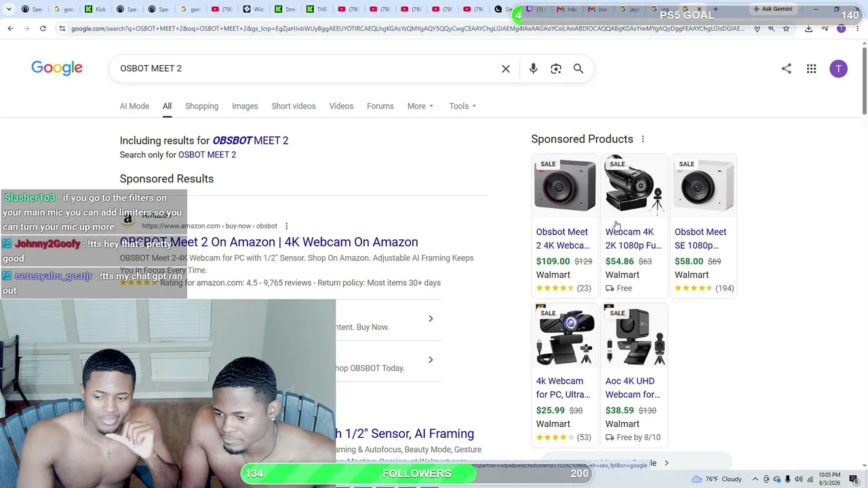The width and height of the screenshot is (868, 488).
Task: Bookmark this page with the star icon
Action: (786, 28)
